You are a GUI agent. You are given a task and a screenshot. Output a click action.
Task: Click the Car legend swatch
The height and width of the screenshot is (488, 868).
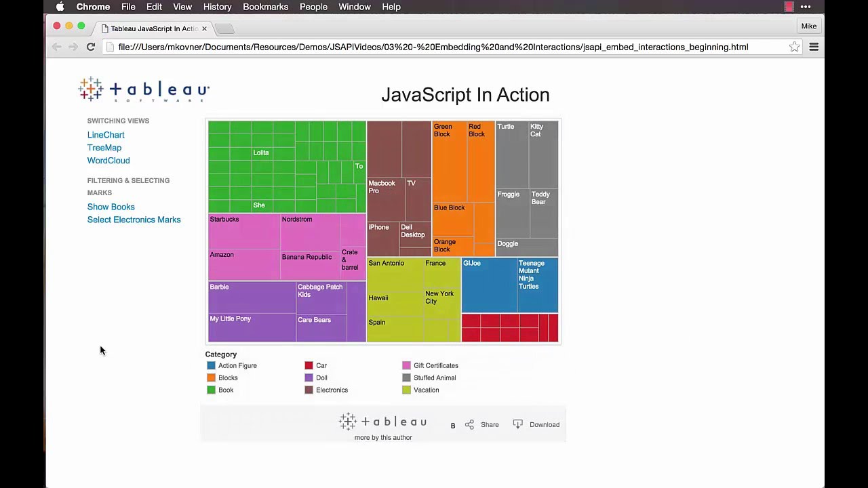pyautogui.click(x=309, y=366)
